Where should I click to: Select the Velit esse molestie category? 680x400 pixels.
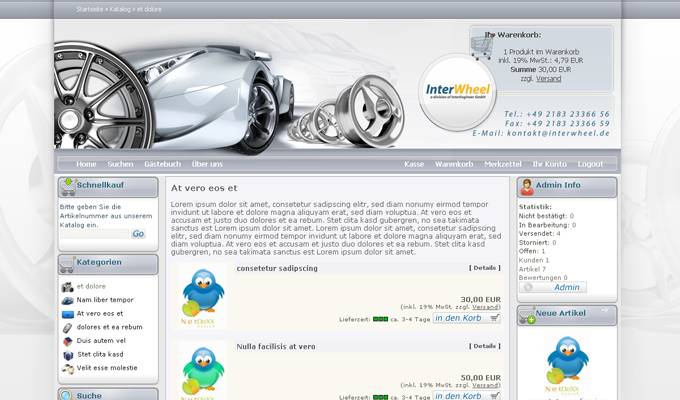tap(107, 368)
